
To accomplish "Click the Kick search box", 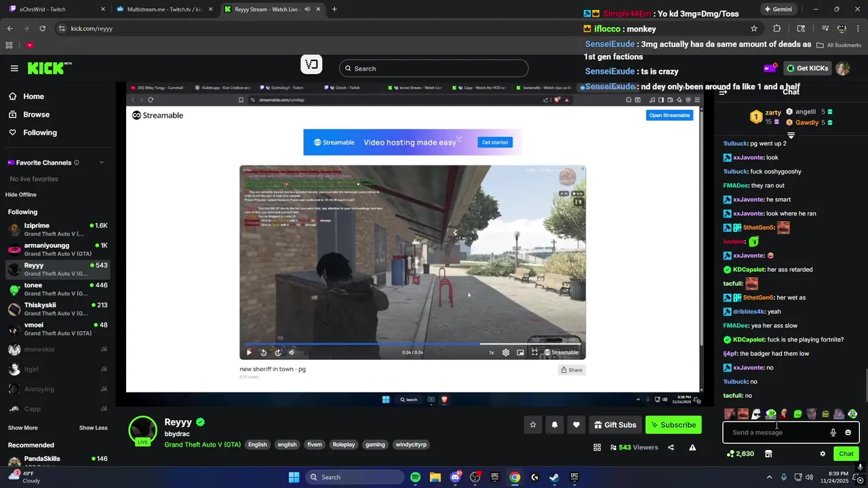I will (x=434, y=68).
